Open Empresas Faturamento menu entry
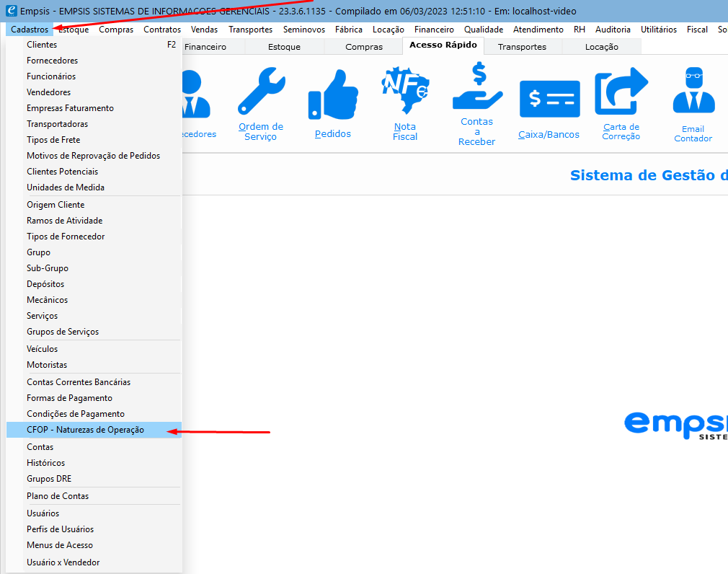Image resolution: width=728 pixels, height=574 pixels. tap(93, 107)
